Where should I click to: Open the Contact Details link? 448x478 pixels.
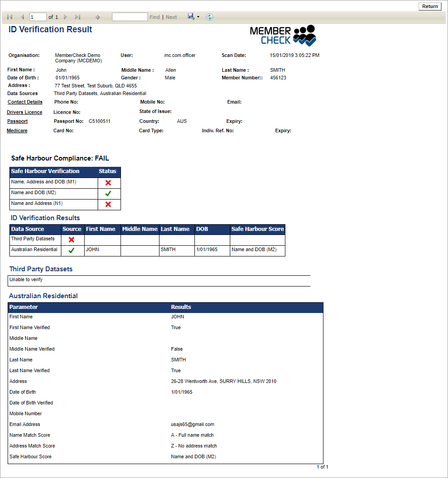tap(25, 102)
